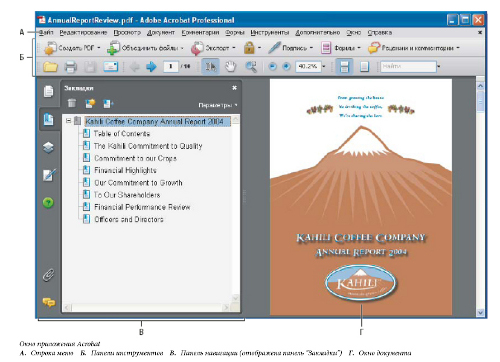Open the Файл menu
Image resolution: width=500 pixels, height=362 pixels.
tap(46, 33)
